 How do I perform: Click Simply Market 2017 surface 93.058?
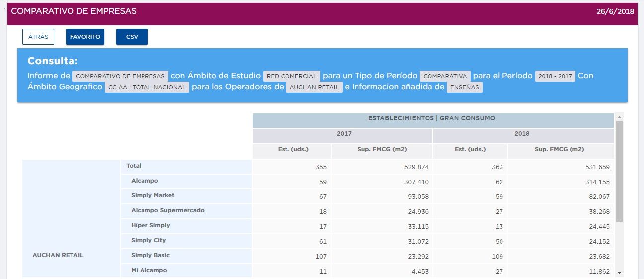pos(418,197)
